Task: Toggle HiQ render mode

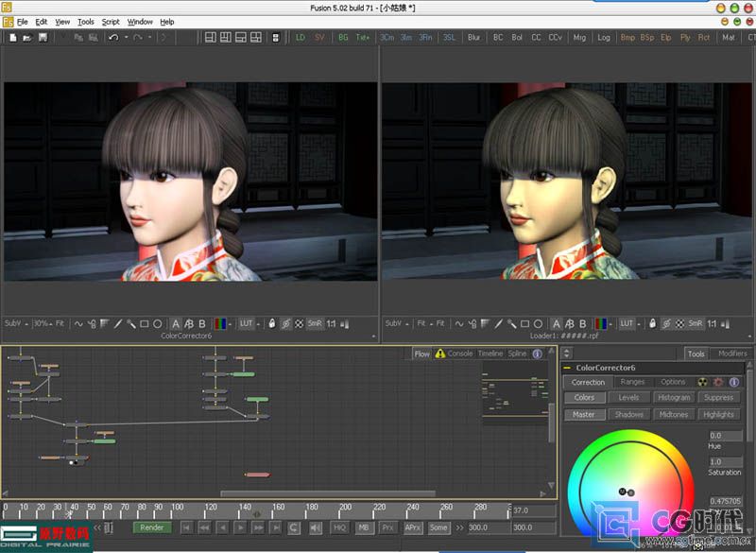Action: click(x=339, y=527)
